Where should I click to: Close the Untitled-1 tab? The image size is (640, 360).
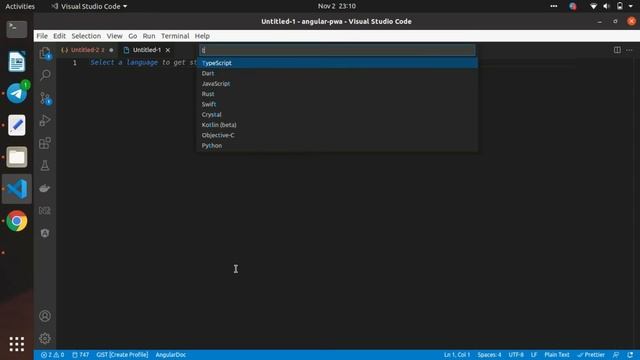click(x=168, y=50)
